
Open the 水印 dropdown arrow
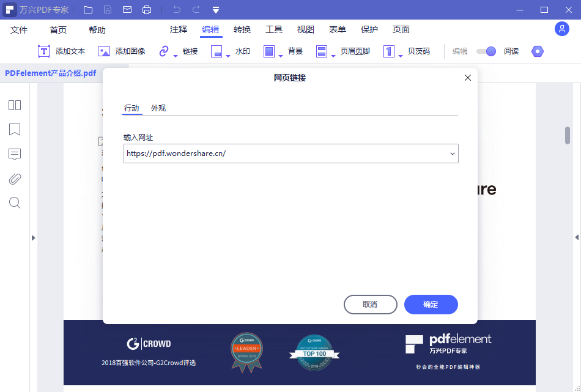coord(227,55)
